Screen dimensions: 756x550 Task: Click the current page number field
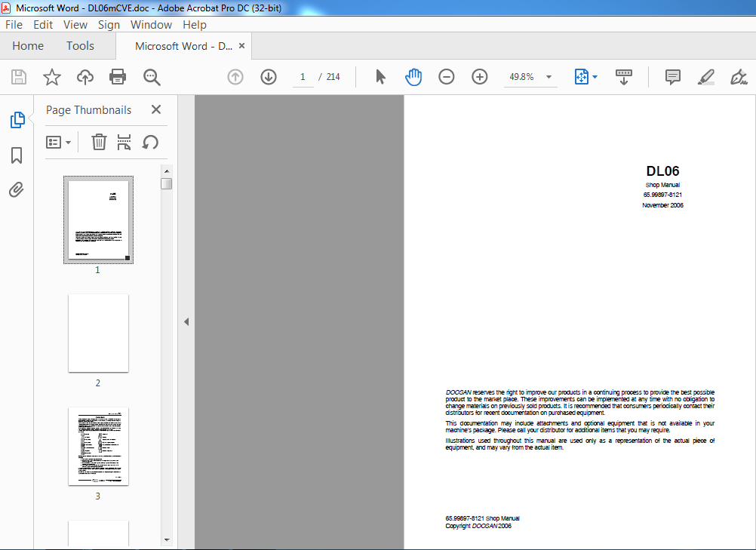pos(303,77)
